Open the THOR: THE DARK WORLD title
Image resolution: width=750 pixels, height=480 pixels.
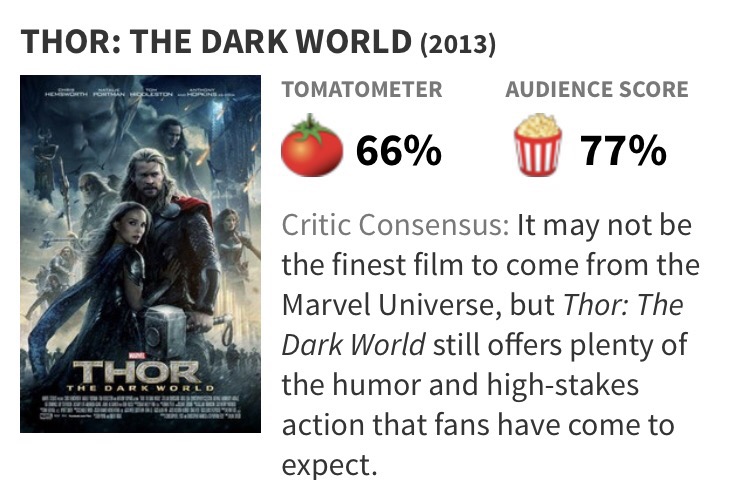216,41
